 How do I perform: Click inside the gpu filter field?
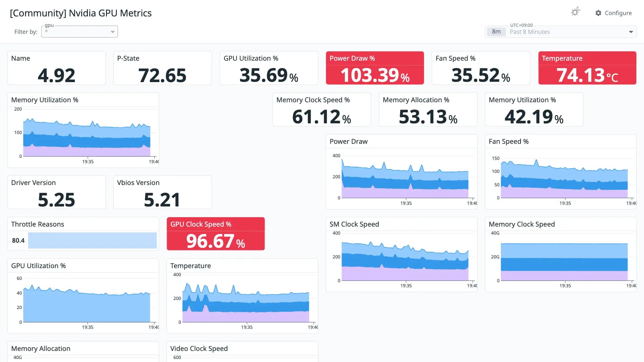coord(79,32)
